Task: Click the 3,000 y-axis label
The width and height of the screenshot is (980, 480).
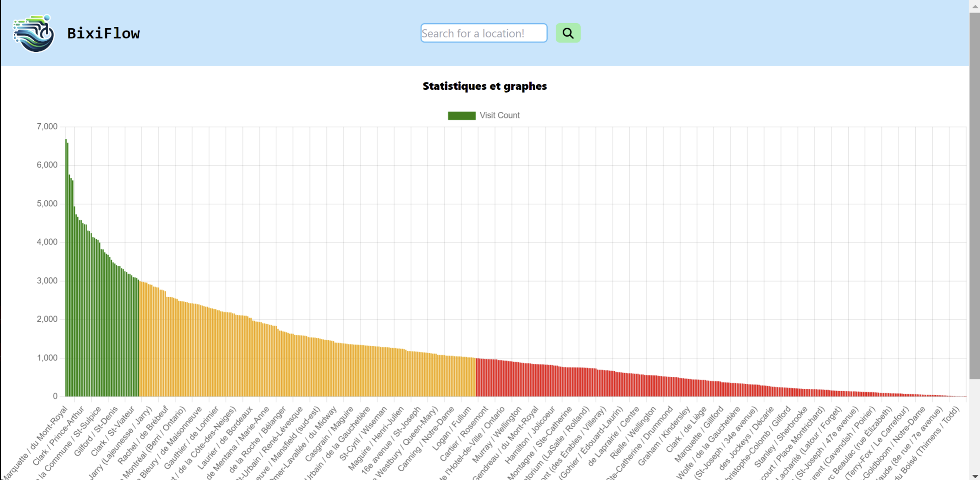Action: pyautogui.click(x=47, y=281)
